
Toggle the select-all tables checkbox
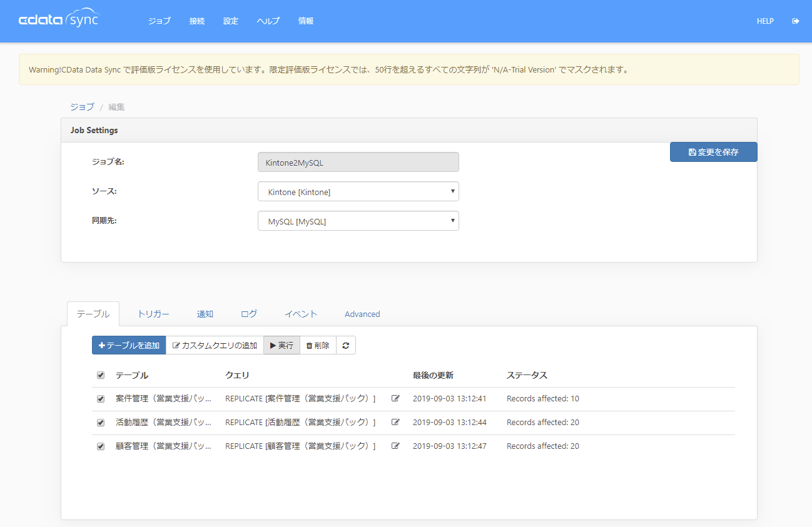click(x=101, y=375)
